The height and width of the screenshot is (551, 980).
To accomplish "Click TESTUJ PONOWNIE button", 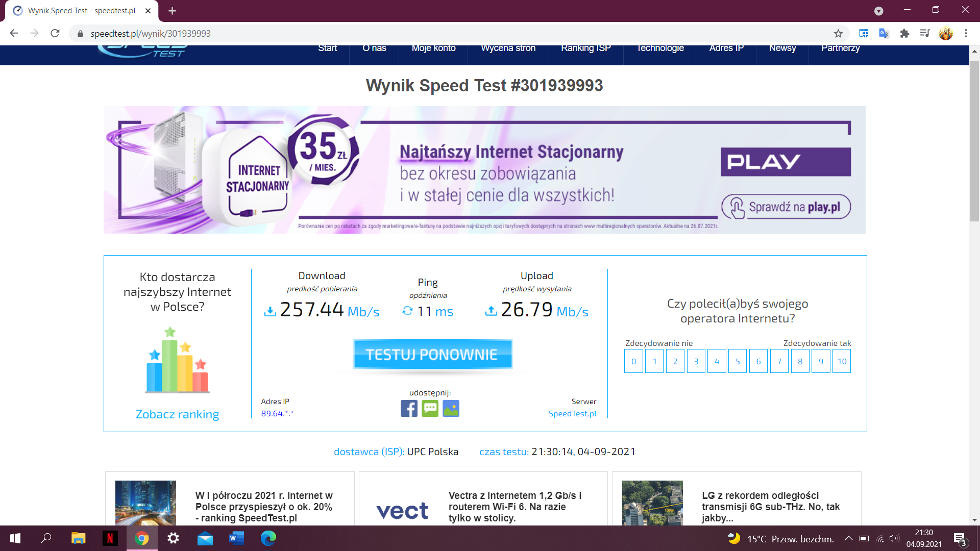I will pyautogui.click(x=432, y=354).
